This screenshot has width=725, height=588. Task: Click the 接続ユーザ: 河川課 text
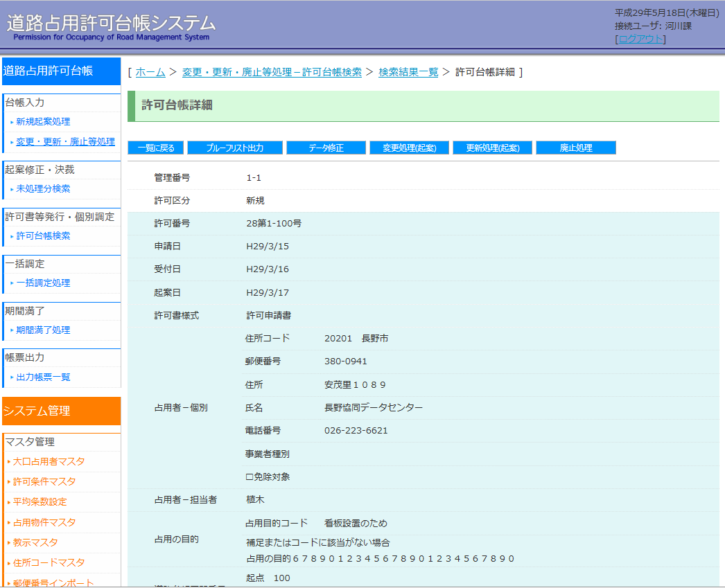pos(653,26)
